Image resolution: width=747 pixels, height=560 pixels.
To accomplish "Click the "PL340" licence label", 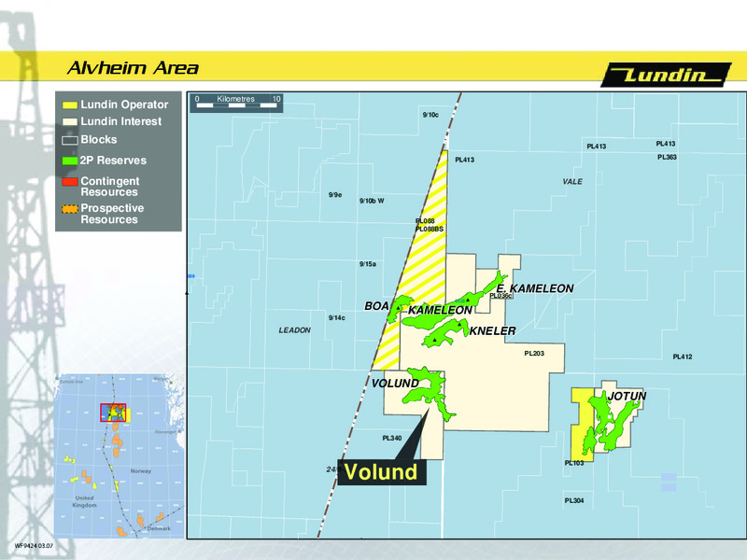I will [x=392, y=438].
